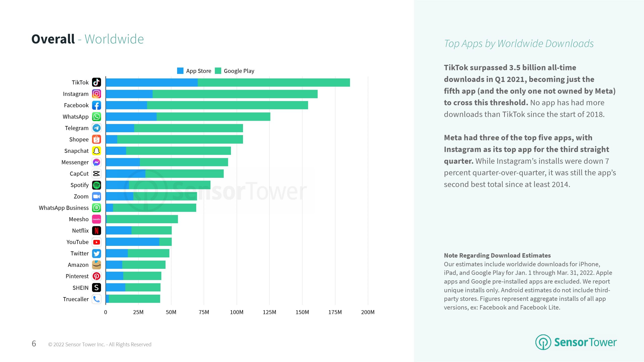Viewport: 644px width, 362px height.
Task: Click the Instagram app icon
Action: 96,94
